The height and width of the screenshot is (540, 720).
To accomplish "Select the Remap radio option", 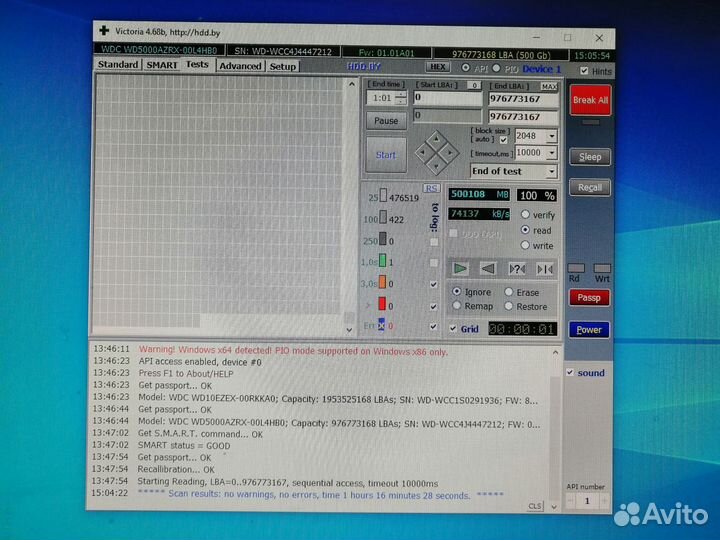I will (x=458, y=306).
